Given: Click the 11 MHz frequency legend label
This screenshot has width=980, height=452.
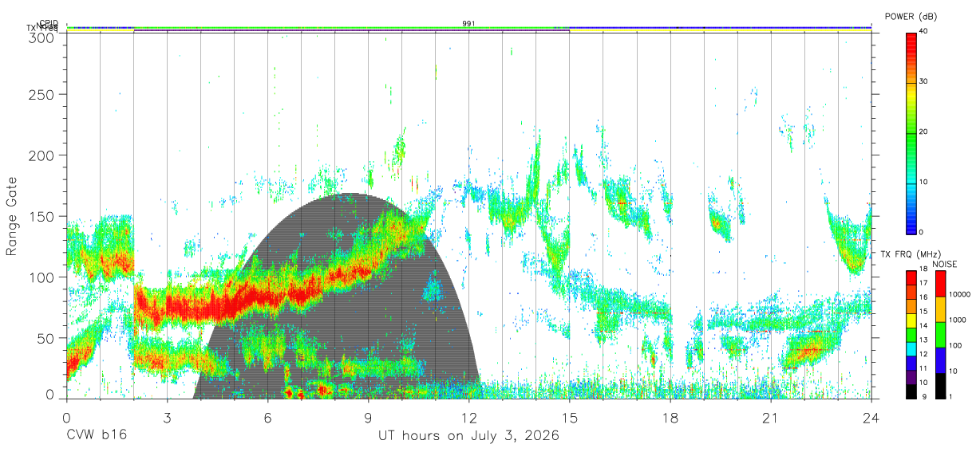Looking at the screenshot, I should click(924, 368).
